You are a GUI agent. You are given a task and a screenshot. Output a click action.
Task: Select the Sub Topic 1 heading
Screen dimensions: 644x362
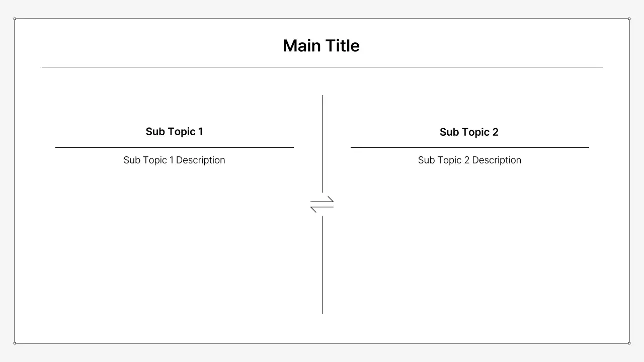(174, 132)
